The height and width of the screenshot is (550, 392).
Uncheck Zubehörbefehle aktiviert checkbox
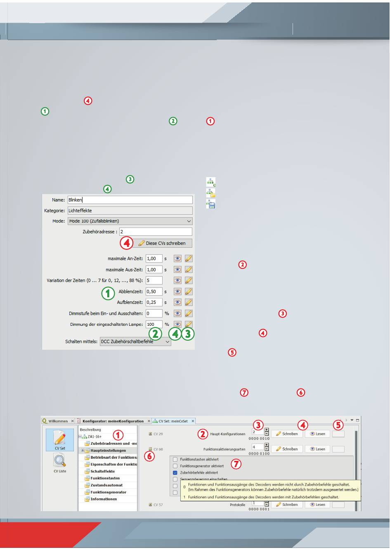(175, 472)
